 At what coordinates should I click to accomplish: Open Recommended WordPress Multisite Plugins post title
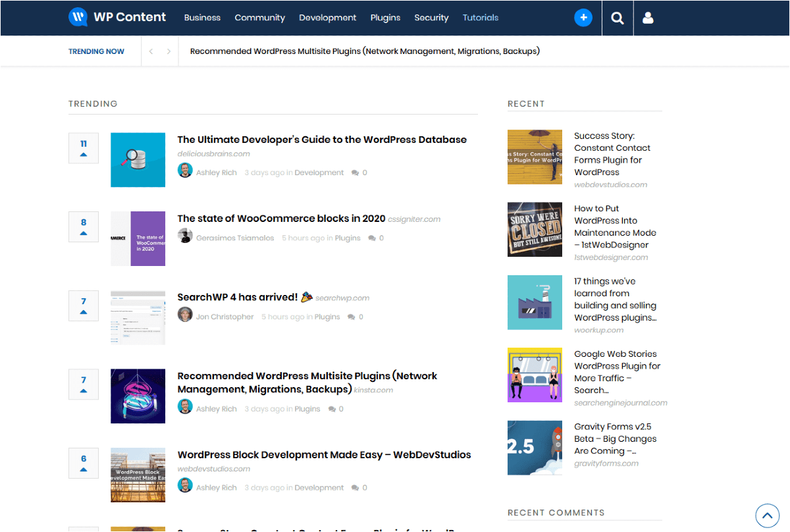coord(307,383)
